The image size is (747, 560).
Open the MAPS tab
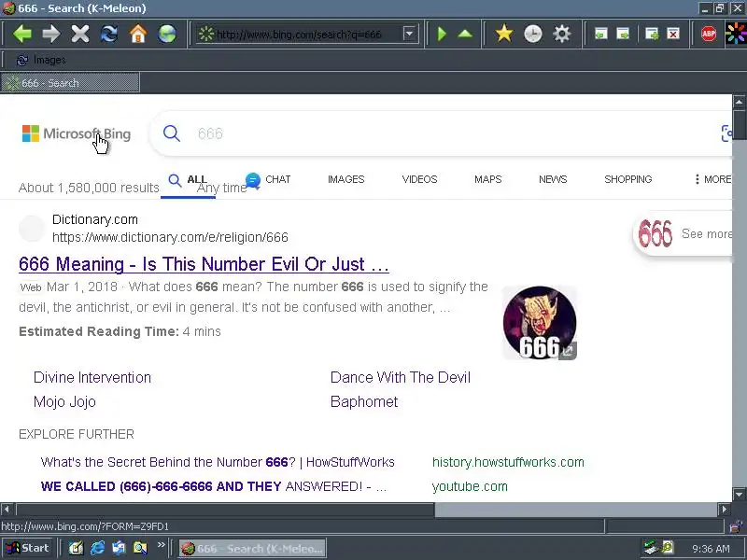[487, 179]
